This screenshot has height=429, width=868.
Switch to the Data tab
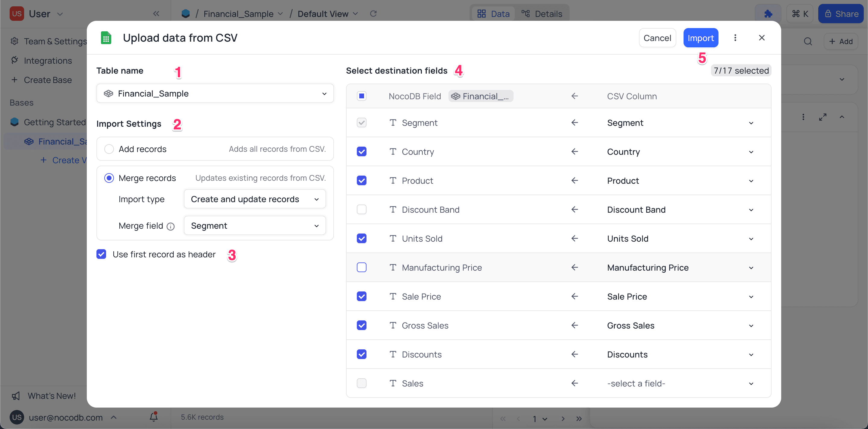tap(493, 14)
